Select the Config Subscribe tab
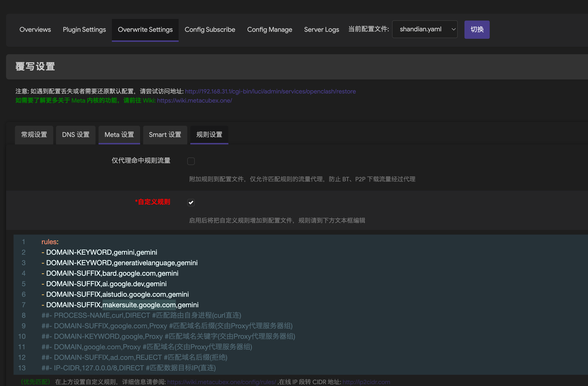This screenshot has height=386, width=588. [210, 29]
